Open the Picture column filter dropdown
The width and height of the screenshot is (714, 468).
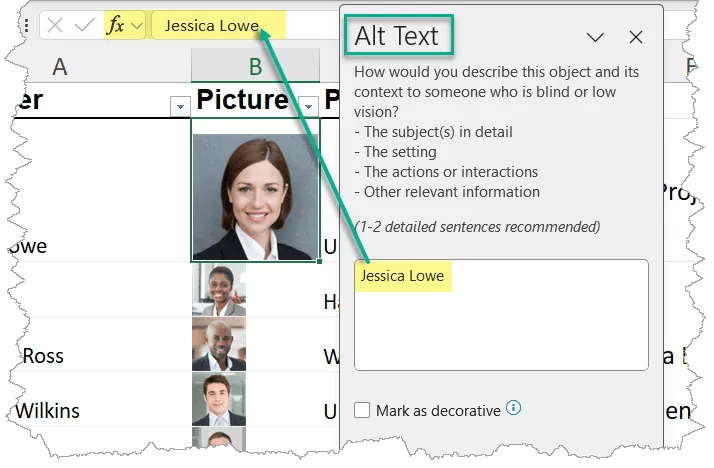(x=309, y=106)
